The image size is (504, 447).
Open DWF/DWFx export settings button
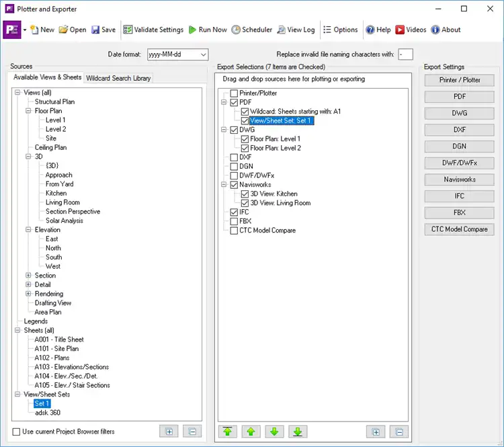(x=459, y=163)
